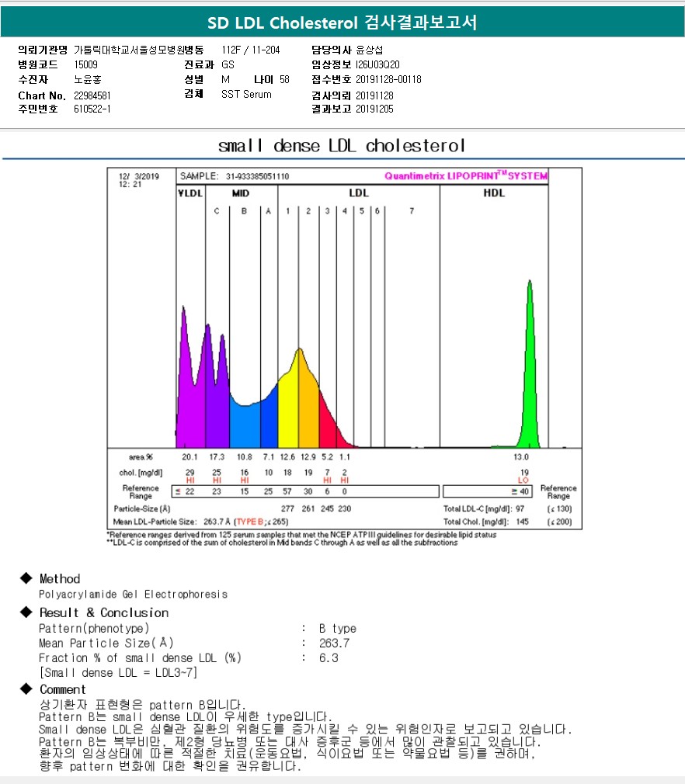Select the resident number '610522-1'
The image size is (685, 784).
click(x=92, y=109)
